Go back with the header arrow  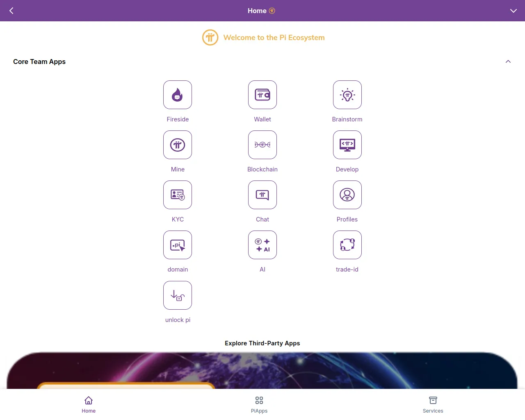[11, 11]
